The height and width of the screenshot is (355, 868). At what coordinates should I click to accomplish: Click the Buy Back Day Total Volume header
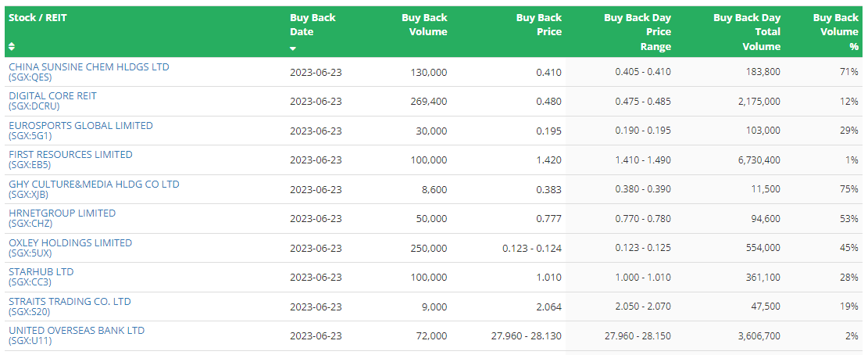(x=747, y=32)
